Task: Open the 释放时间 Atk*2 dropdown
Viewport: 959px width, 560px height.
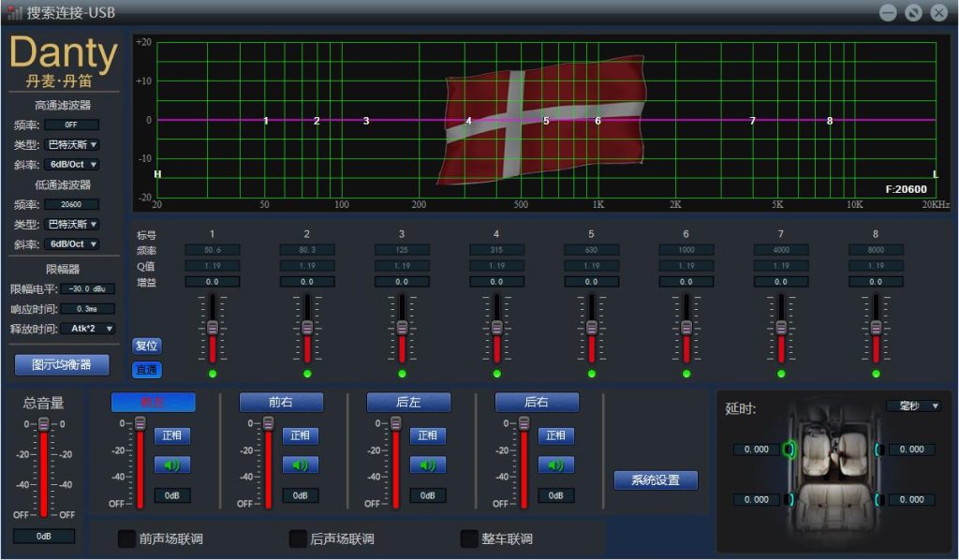Action: (x=88, y=329)
